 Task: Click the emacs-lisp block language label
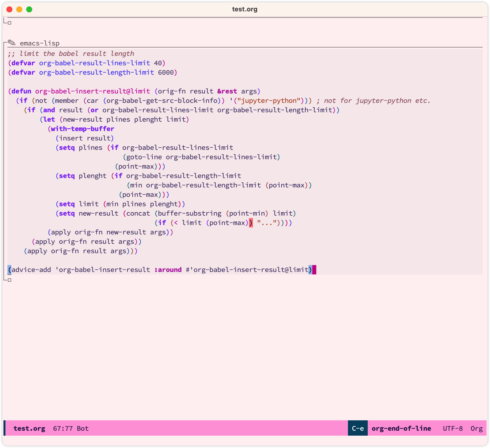40,43
